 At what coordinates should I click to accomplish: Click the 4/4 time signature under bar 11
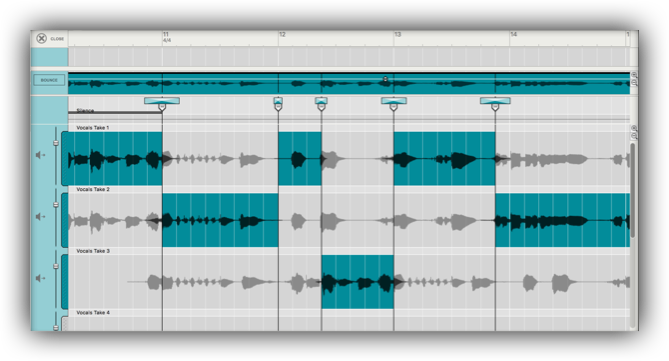167,41
